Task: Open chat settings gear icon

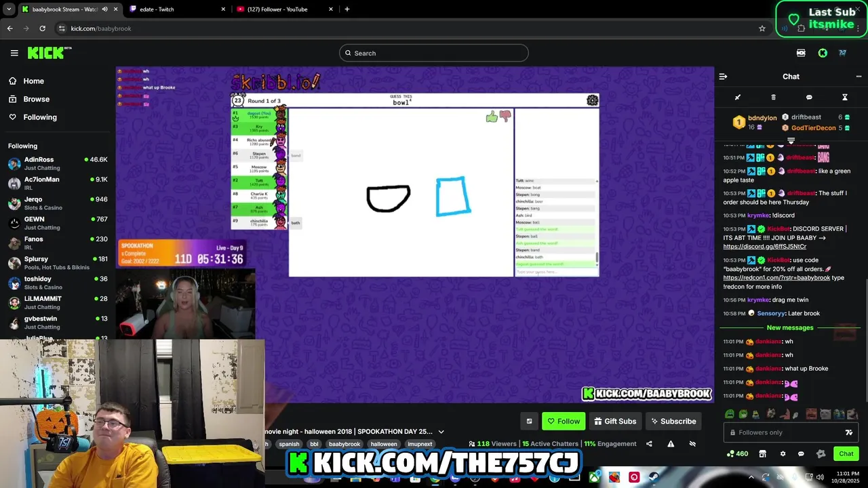Action: click(783, 454)
